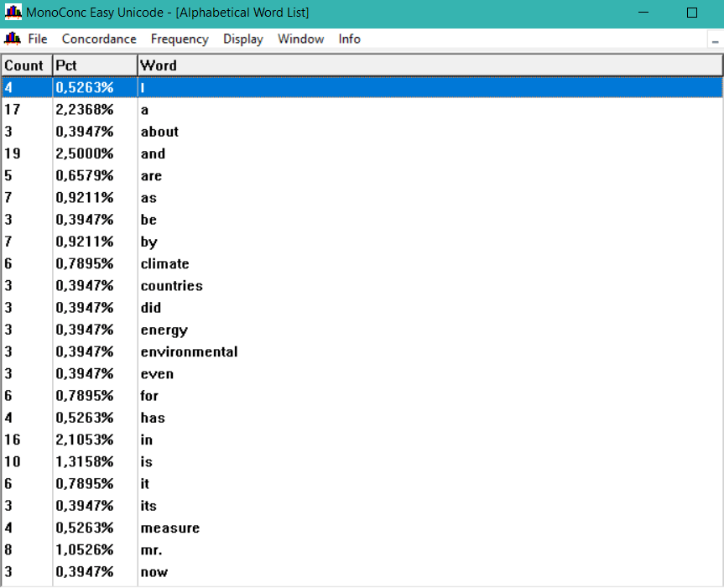Click the Pct column header
724x588 pixels.
pyautogui.click(x=94, y=65)
